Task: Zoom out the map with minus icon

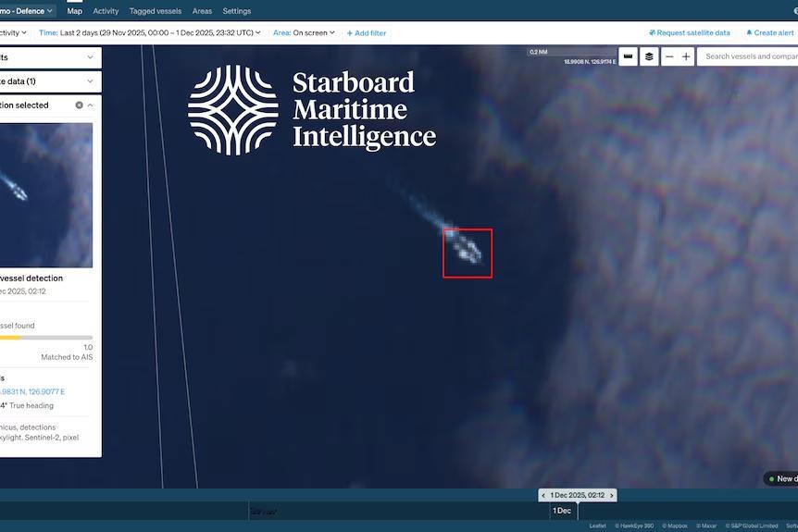Action: [669, 56]
